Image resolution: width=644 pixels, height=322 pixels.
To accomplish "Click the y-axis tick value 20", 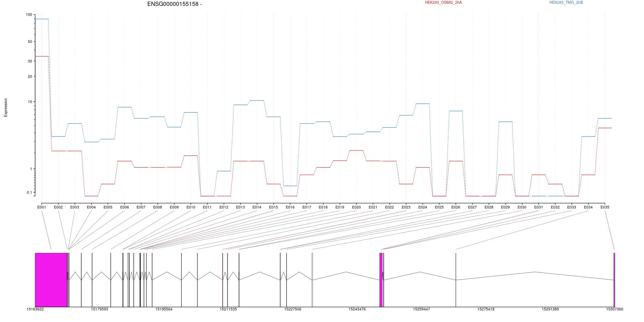I will pyautogui.click(x=30, y=76).
